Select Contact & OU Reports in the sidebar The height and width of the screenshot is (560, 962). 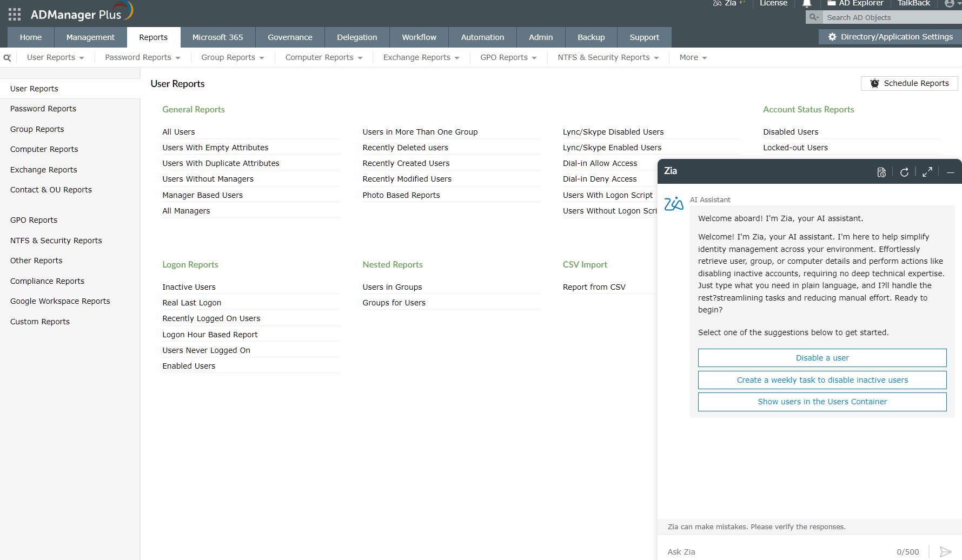tap(51, 190)
